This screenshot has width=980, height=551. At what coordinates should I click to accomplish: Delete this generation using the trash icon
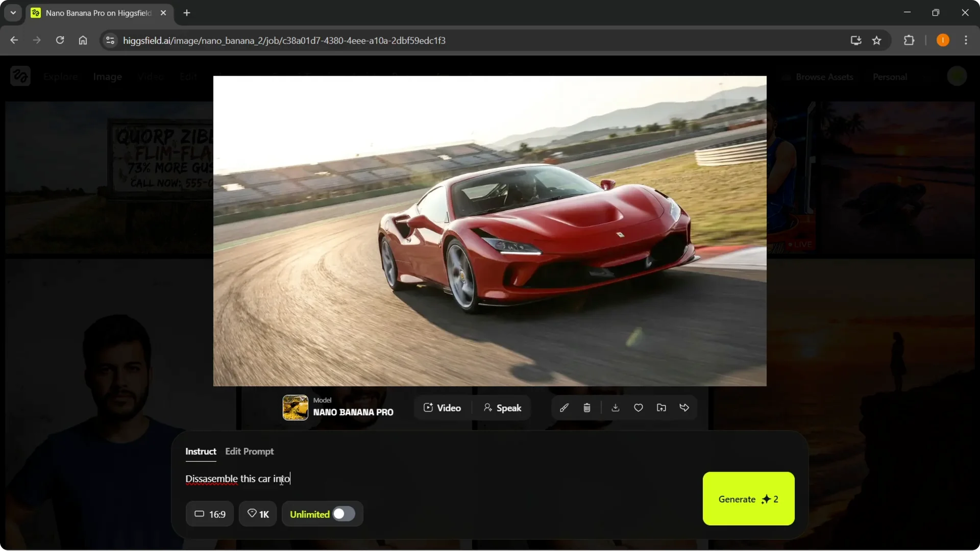[x=587, y=408]
